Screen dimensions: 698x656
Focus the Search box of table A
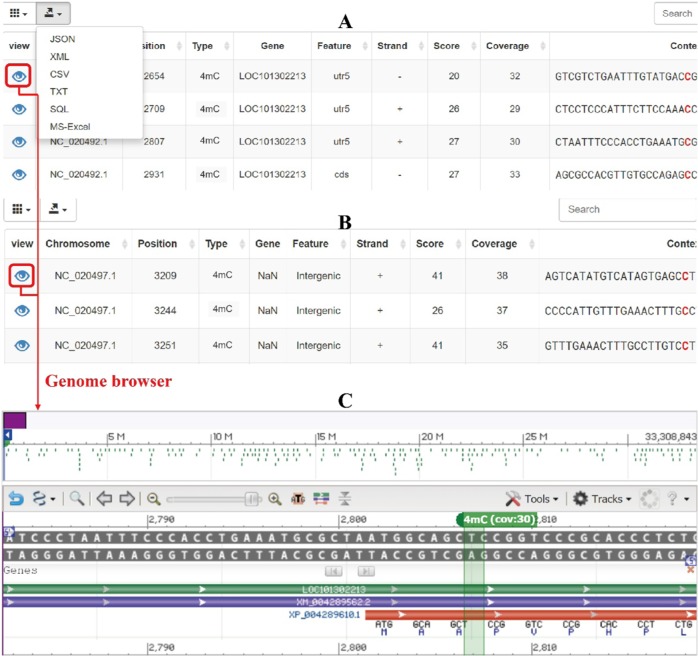click(676, 13)
